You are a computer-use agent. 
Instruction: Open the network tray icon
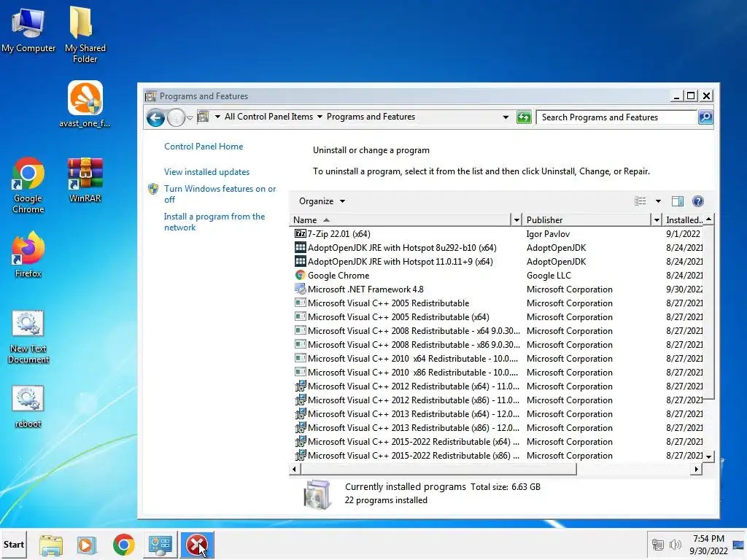point(658,545)
